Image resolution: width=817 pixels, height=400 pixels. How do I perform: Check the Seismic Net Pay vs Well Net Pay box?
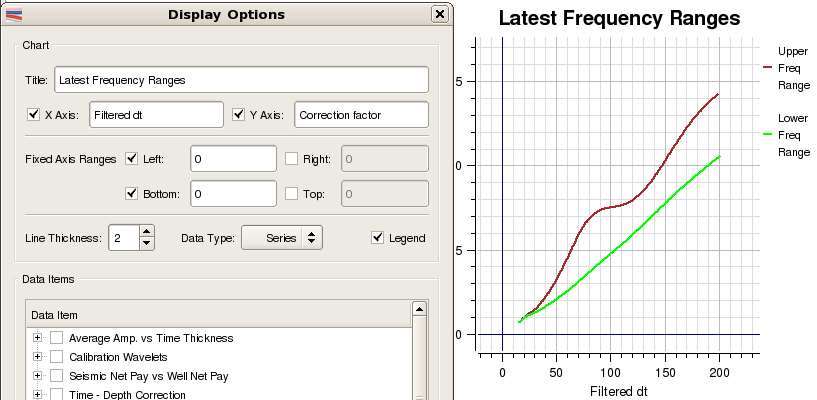(57, 376)
